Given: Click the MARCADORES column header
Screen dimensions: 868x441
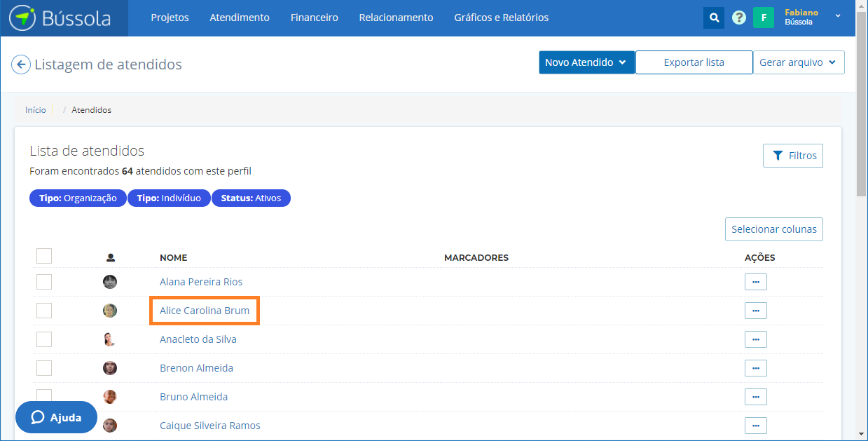Looking at the screenshot, I should tap(476, 258).
